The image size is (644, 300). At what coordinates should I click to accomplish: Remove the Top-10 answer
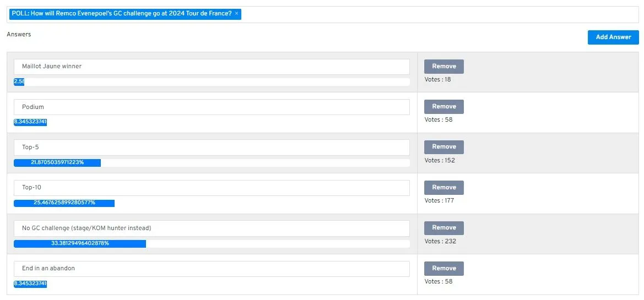[x=444, y=188]
